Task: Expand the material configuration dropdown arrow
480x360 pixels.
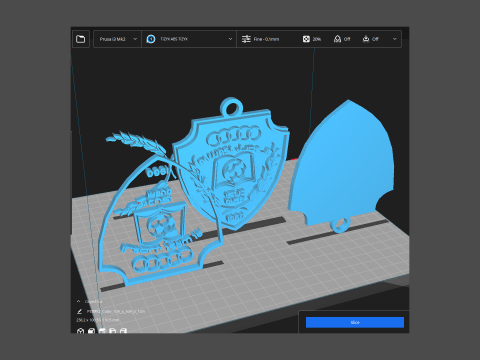Action: click(x=230, y=39)
